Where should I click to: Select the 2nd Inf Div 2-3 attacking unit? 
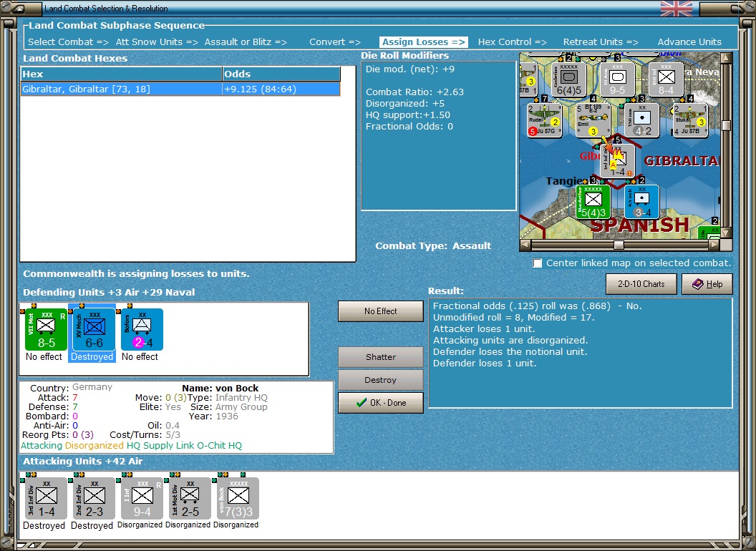(94, 499)
